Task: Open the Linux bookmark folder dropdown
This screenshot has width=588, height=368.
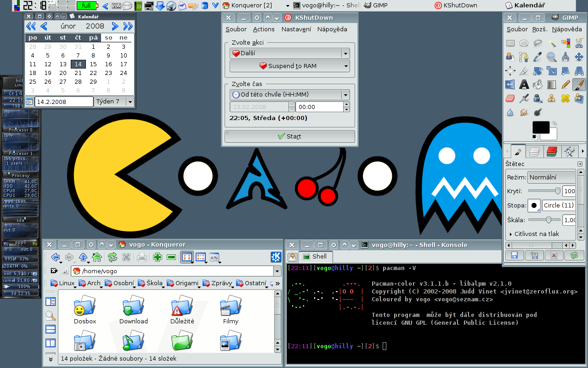Action: coord(62,283)
